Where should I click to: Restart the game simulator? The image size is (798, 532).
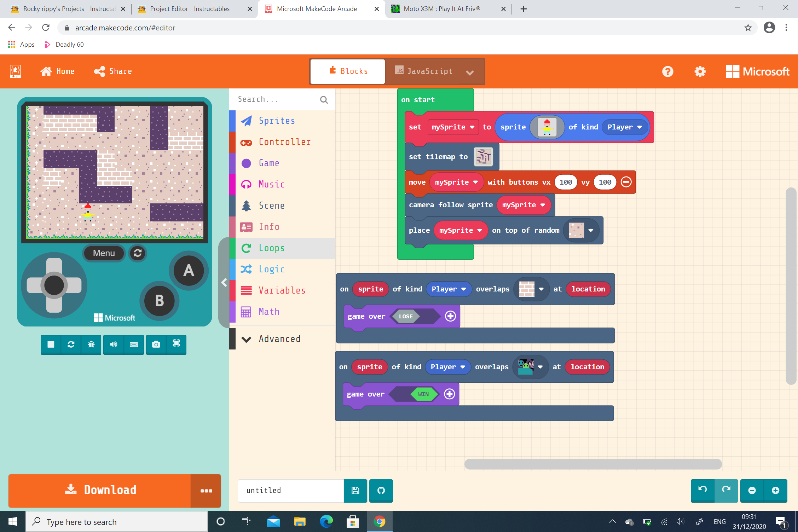71,345
